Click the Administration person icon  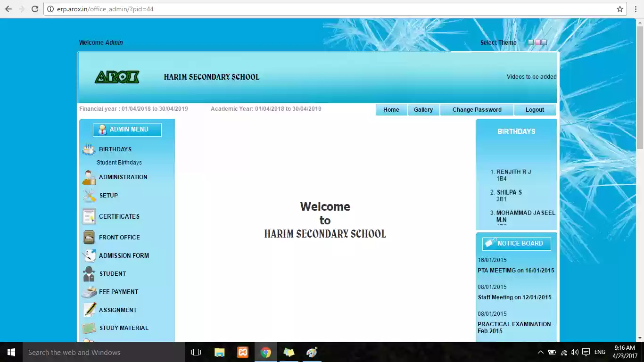pyautogui.click(x=89, y=177)
